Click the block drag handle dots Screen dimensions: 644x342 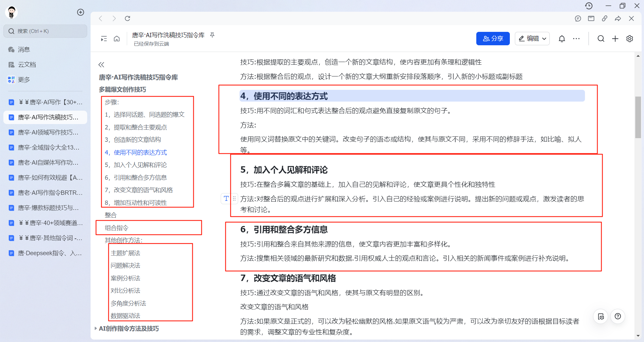point(234,198)
